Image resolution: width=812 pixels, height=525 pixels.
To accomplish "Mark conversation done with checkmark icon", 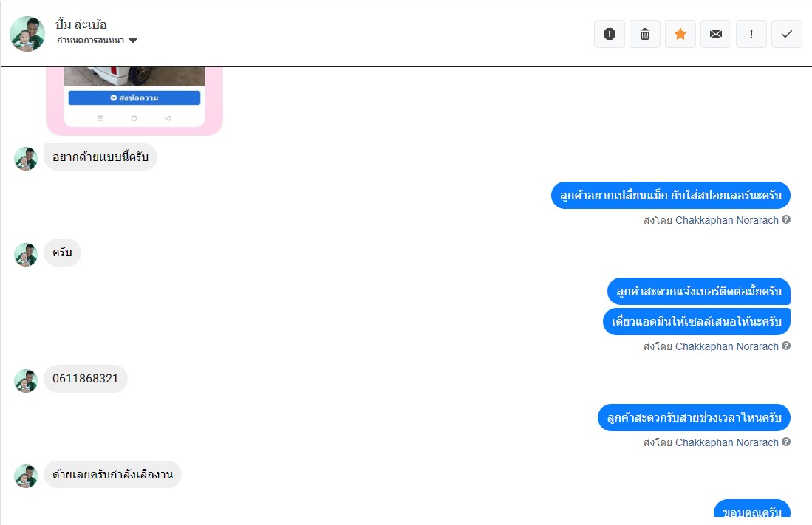I will click(x=787, y=34).
